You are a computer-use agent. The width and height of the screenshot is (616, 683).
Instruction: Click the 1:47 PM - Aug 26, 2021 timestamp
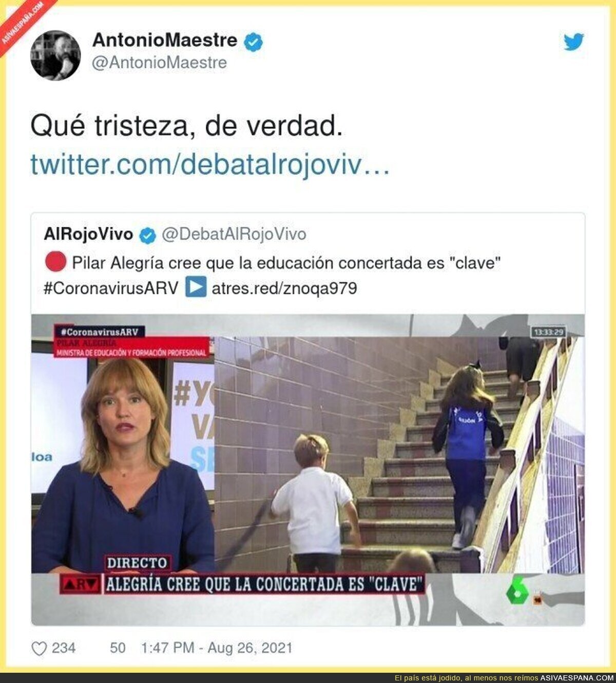[x=217, y=648]
